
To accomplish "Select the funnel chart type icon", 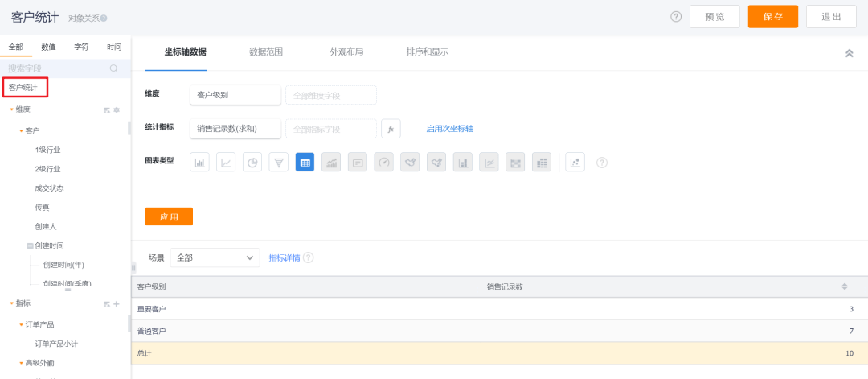I will [x=278, y=163].
